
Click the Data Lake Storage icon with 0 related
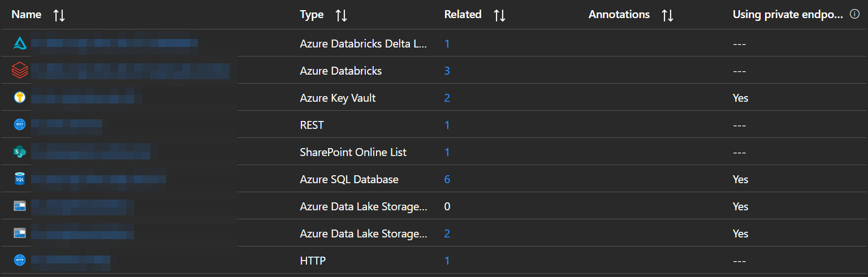[20, 206]
